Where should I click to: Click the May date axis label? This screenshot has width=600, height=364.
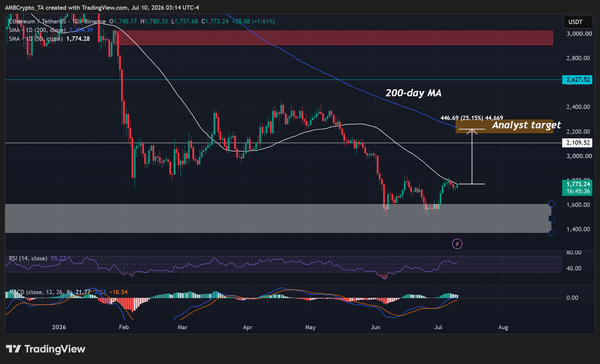310,327
